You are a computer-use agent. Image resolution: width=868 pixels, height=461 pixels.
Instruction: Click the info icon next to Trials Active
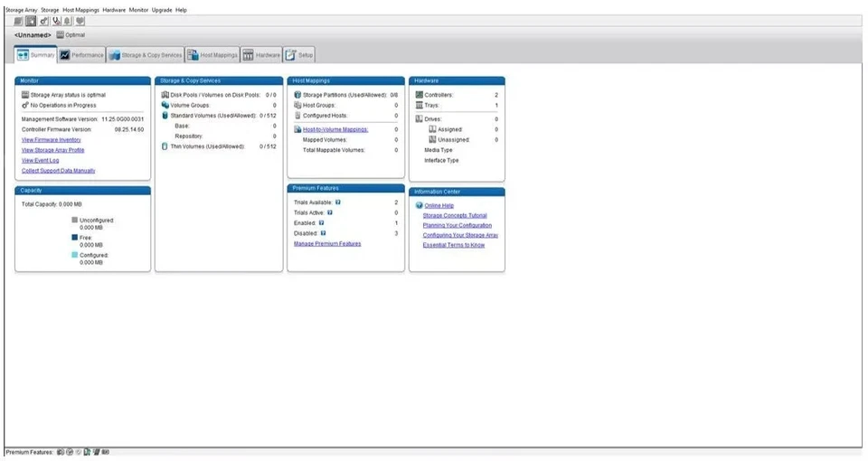(330, 212)
